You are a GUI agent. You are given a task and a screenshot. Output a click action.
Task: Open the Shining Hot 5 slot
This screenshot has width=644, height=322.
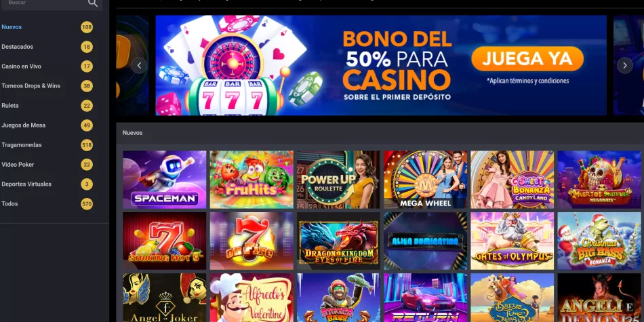coord(164,241)
